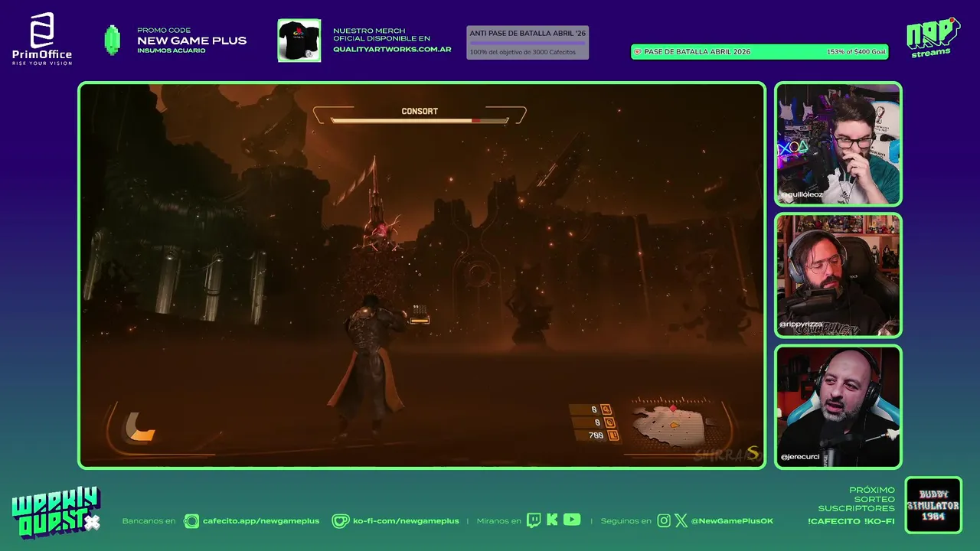This screenshot has height=551, width=980.
Task: Click the Ko-fi cup icon
Action: [x=340, y=521]
